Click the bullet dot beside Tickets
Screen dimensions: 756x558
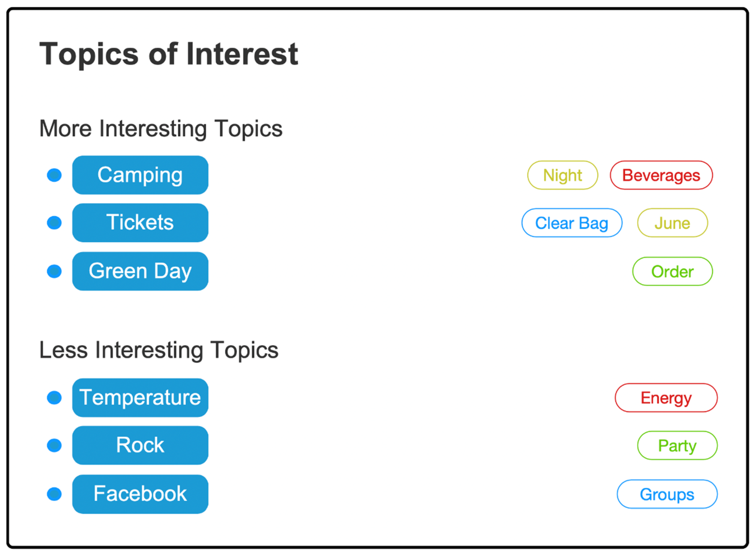[x=54, y=223]
